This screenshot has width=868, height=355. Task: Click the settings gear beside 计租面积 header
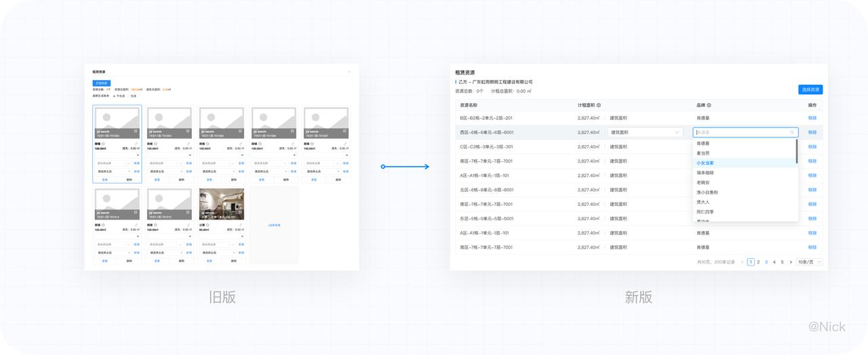pos(598,106)
